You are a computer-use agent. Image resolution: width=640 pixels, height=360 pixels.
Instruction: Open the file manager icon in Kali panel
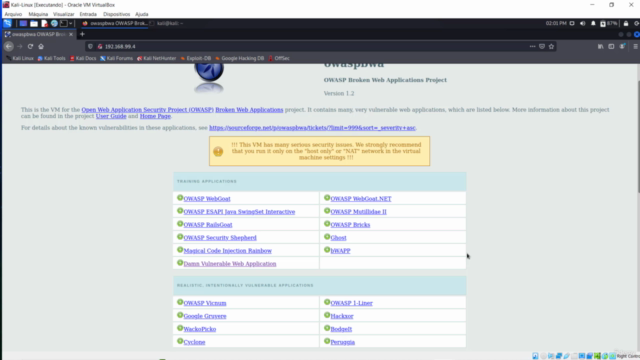pos(34,24)
